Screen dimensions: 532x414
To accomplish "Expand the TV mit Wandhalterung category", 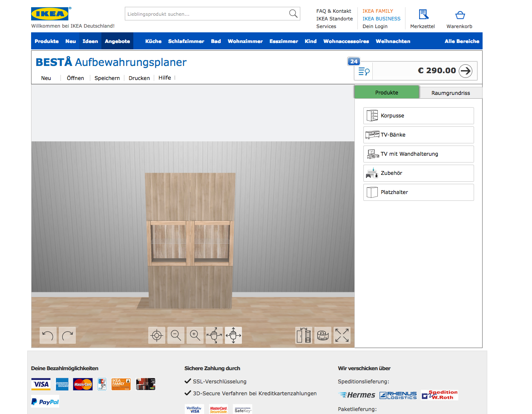I will [419, 154].
